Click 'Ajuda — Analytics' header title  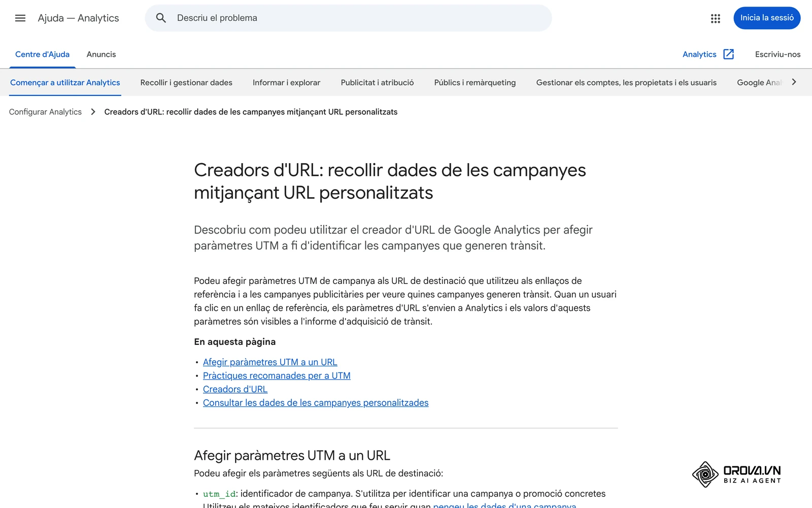(78, 18)
